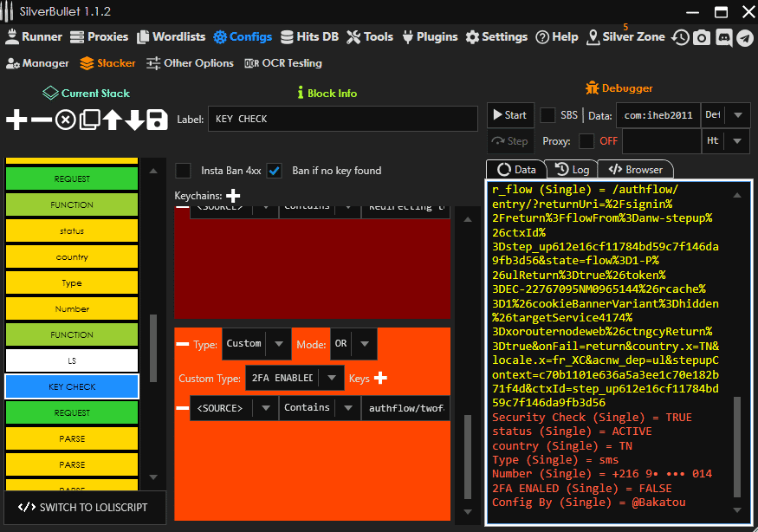Click the Telegram icon
This screenshot has width=758, height=532.
coord(745,37)
